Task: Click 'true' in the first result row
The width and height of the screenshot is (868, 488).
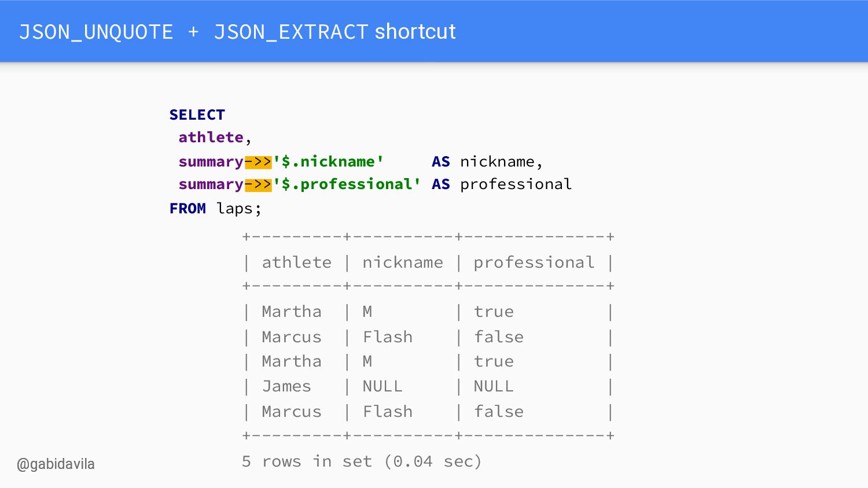Action: click(x=494, y=312)
